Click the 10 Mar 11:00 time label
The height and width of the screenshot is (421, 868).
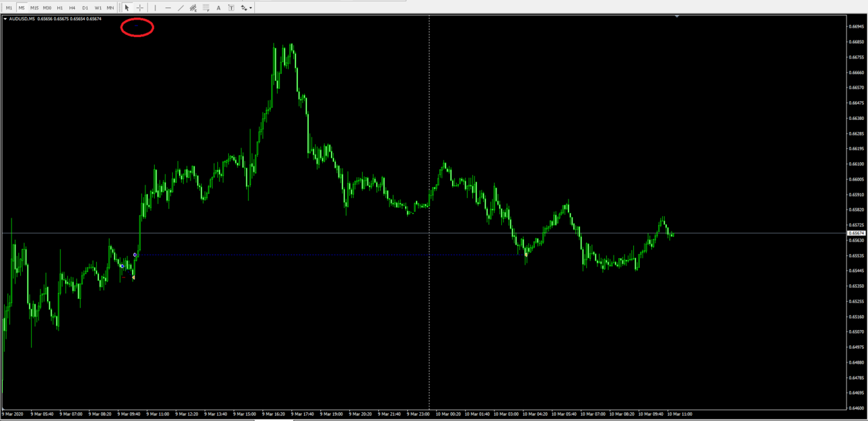click(680, 414)
